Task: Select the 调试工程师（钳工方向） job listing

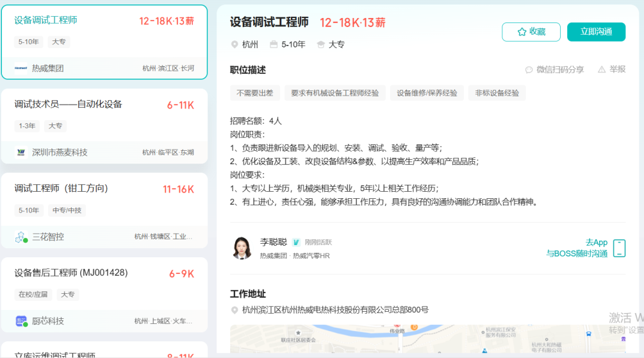Action: (62, 189)
